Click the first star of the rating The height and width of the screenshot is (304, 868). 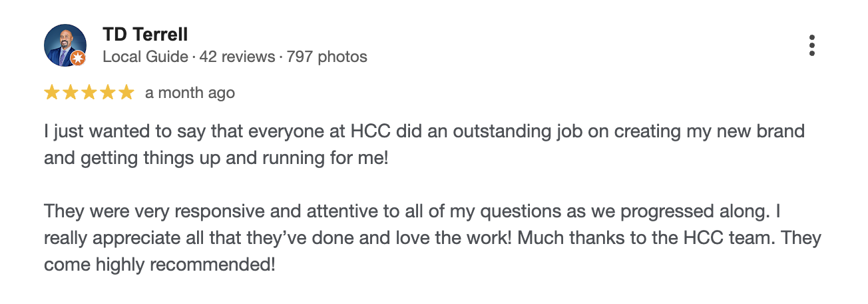[52, 93]
